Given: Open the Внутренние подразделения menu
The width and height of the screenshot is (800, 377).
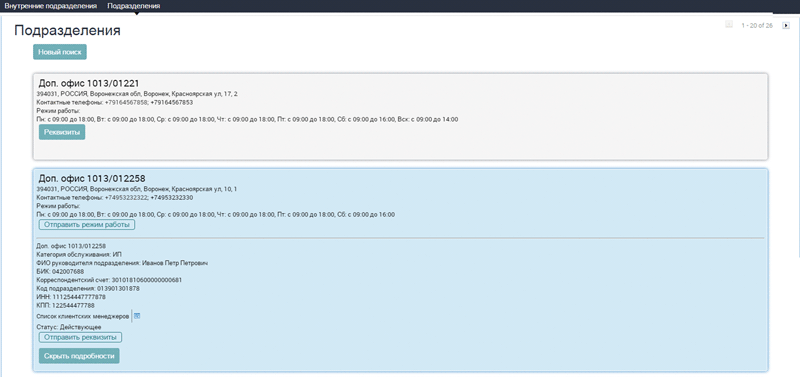Looking at the screenshot, I should [x=51, y=6].
